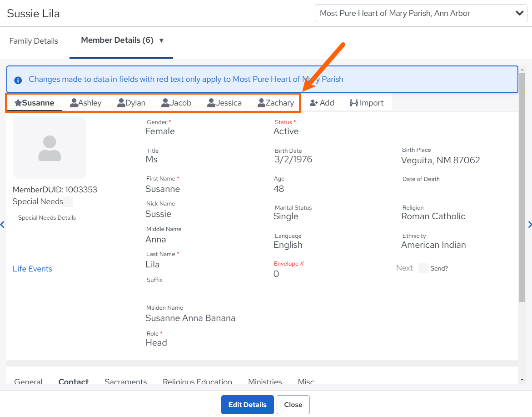Click the Special Needs Details label

pyautogui.click(x=47, y=218)
